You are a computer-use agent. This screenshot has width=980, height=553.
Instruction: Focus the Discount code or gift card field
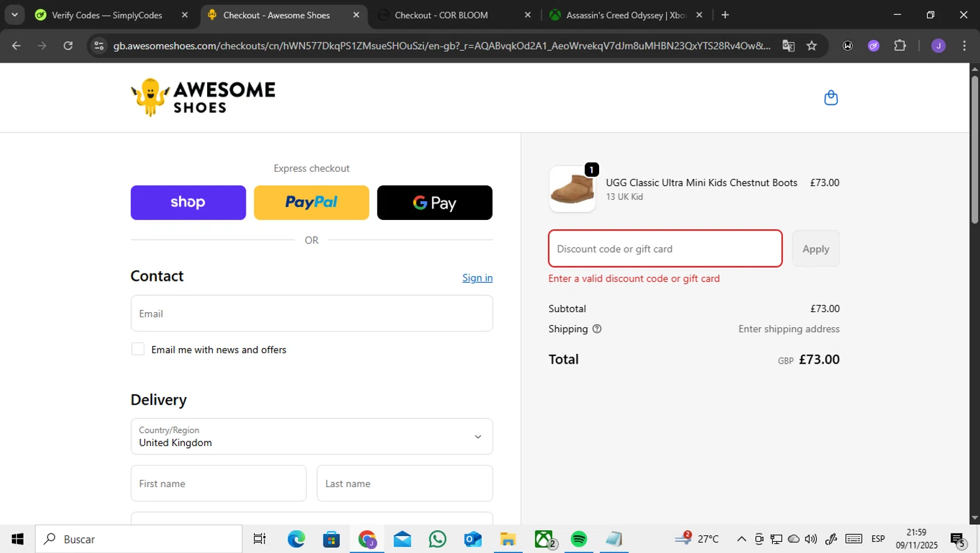tap(665, 249)
